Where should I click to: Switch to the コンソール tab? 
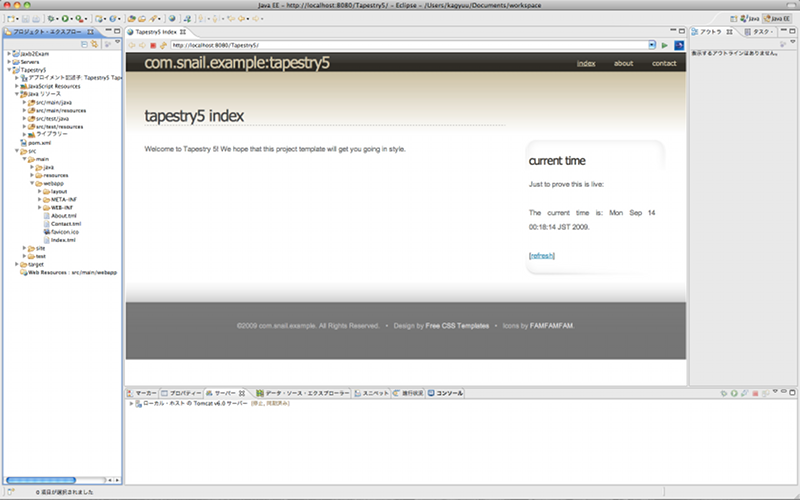point(445,393)
